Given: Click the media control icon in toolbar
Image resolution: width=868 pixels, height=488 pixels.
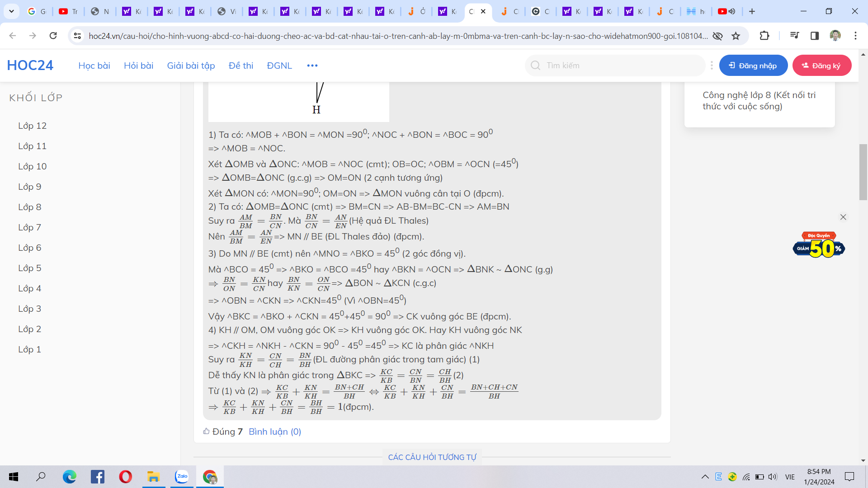Looking at the screenshot, I should (794, 36).
